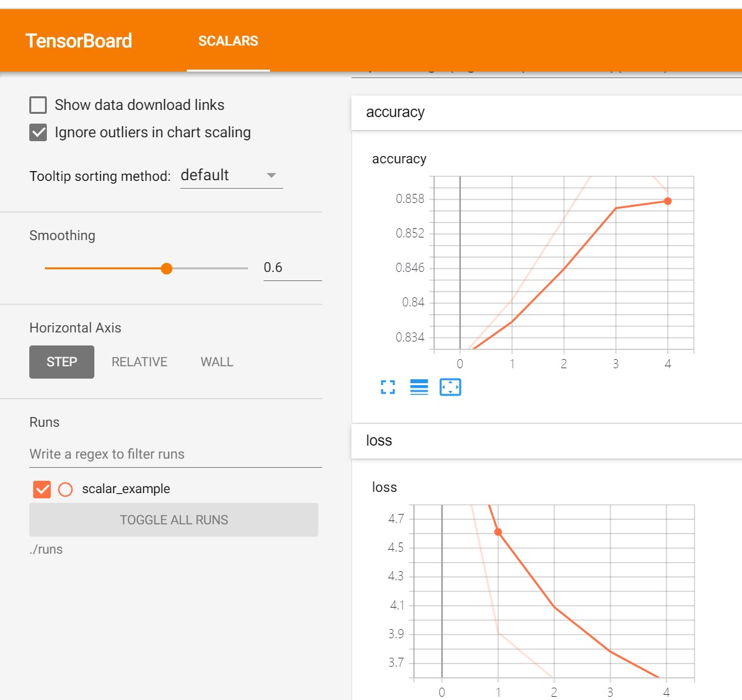The width and height of the screenshot is (742, 700).
Task: Click the Horizontal Axis heading
Action: point(76,328)
